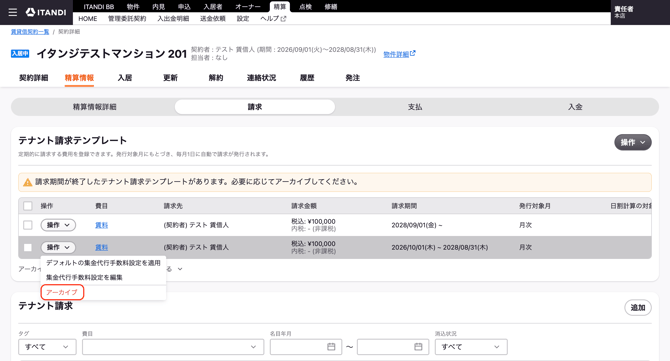Screen dimensions: 670x361
Task: Click the ITANDI logo
Action: pos(46,12)
